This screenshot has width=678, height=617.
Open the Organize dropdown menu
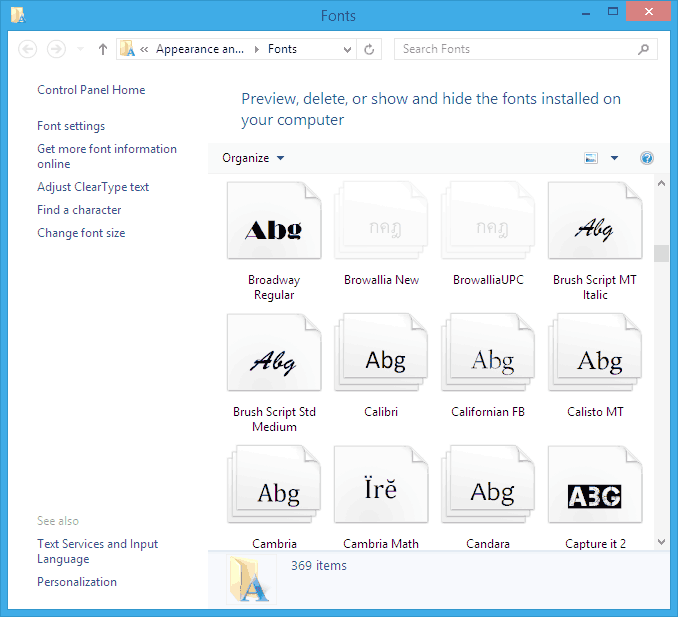[253, 158]
